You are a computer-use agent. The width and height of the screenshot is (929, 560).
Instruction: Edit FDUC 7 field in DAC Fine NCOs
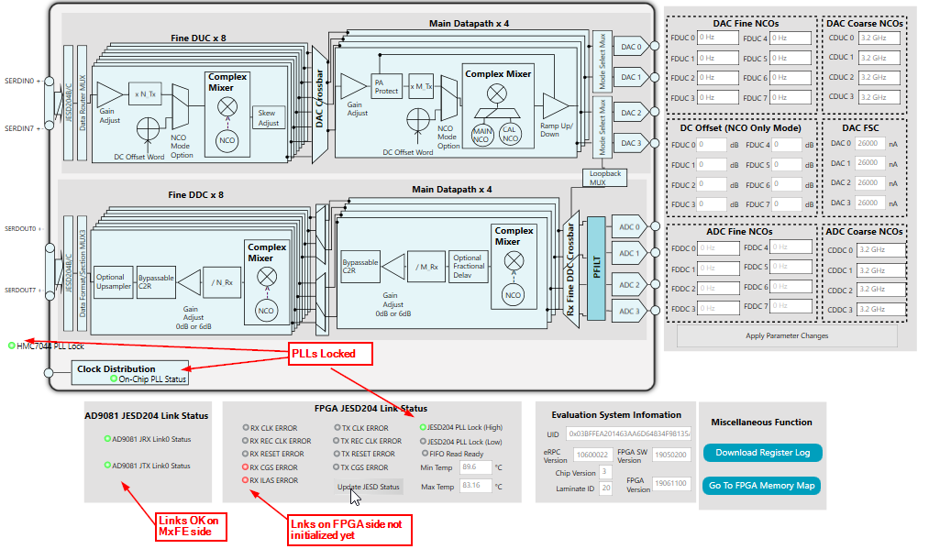click(791, 97)
